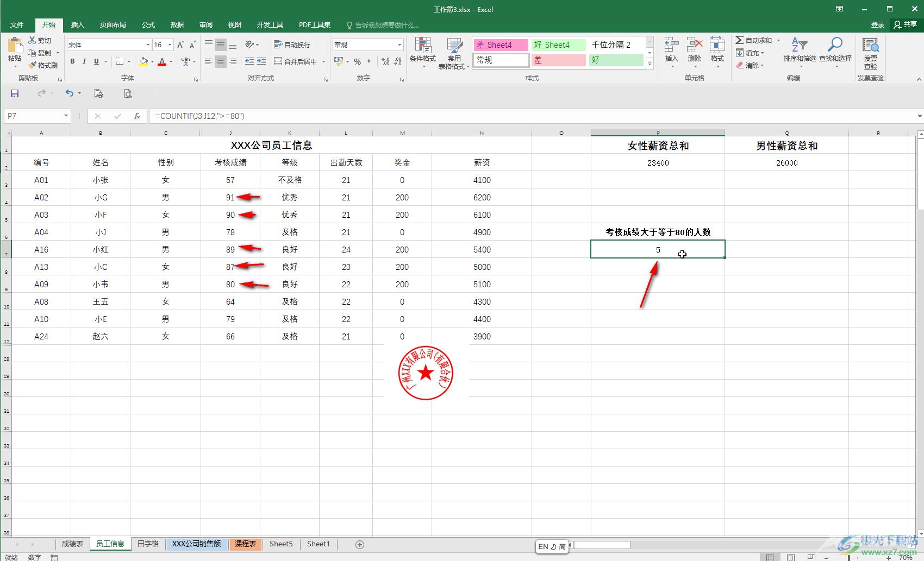
Task: Apply the yellow fill color bucket
Action: tap(143, 61)
